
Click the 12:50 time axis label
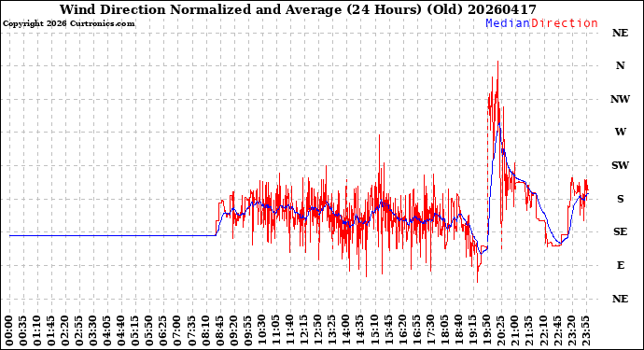click(318, 330)
